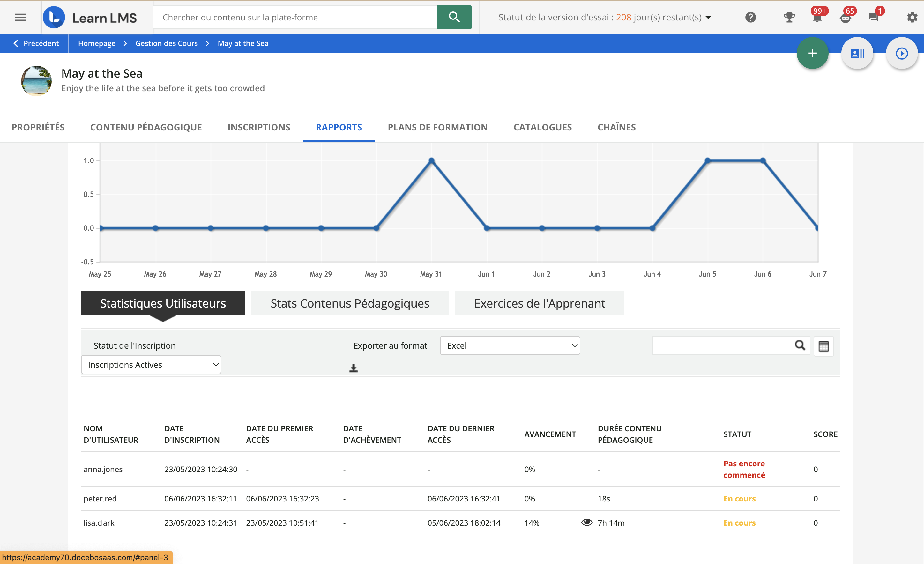This screenshot has width=924, height=564.
Task: Switch to Contenu Pédagogique tab
Action: pos(146,127)
